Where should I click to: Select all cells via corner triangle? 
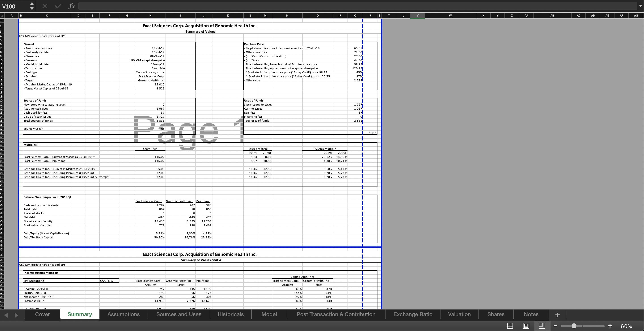(2, 16)
